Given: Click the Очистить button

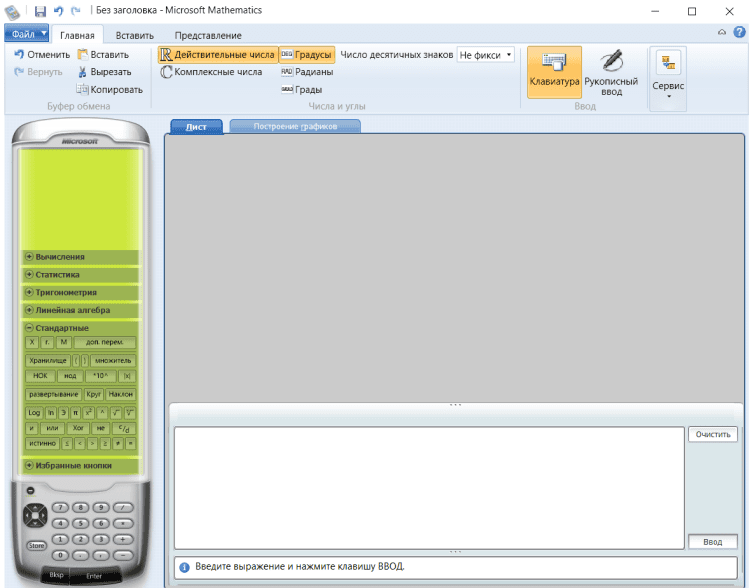Looking at the screenshot, I should 713,434.
